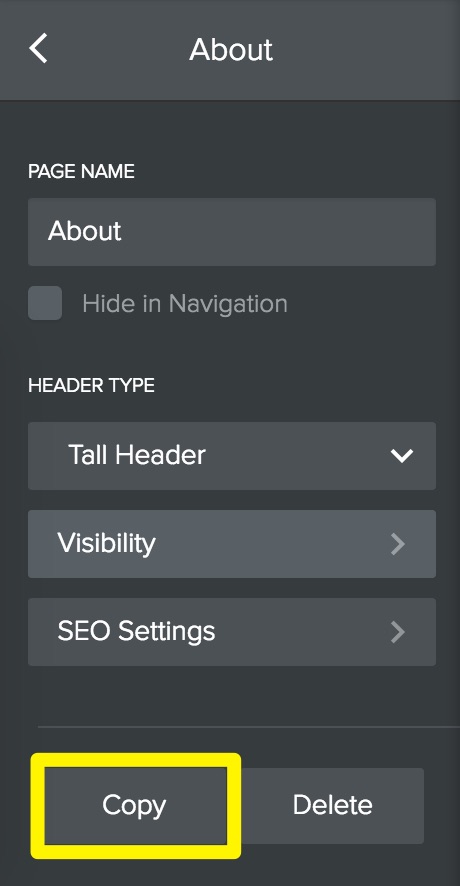This screenshot has height=886, width=460.
Task: Click the About panel title
Action: (231, 50)
